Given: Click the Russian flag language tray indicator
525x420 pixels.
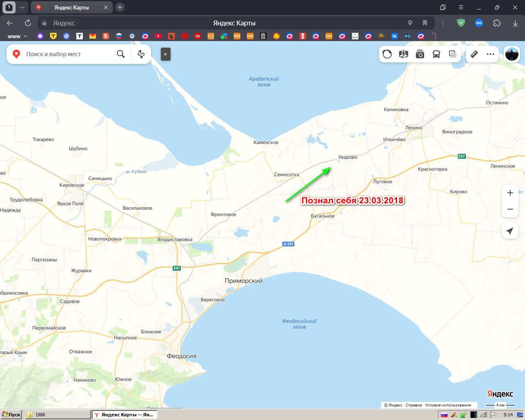Looking at the screenshot, I should [444, 415].
